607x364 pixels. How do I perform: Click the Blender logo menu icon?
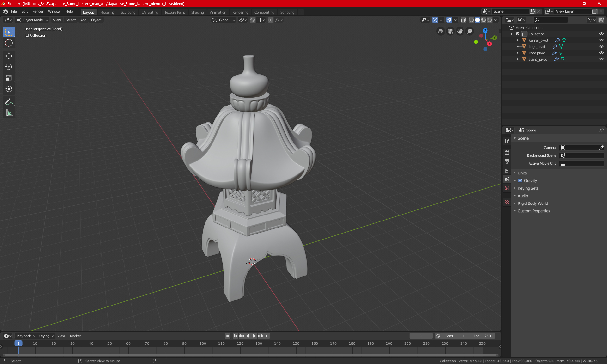click(x=6, y=11)
